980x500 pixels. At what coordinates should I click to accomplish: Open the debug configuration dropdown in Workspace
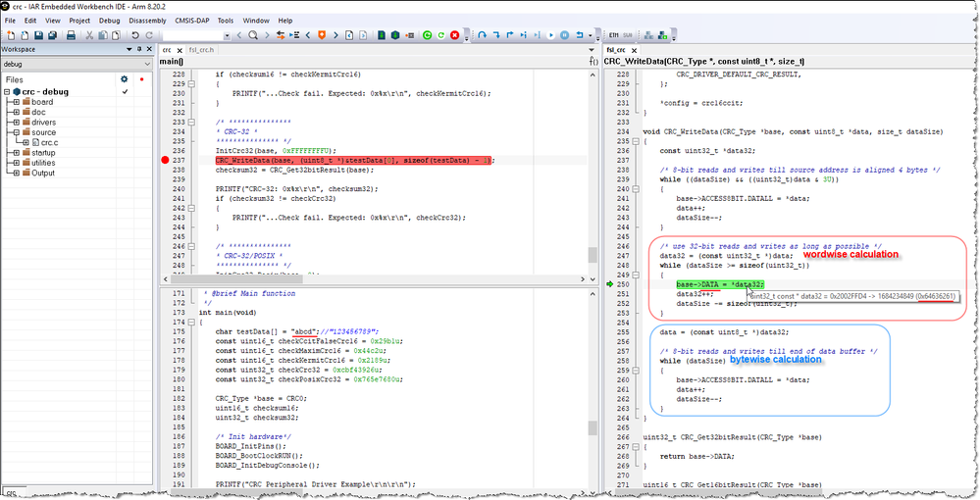tap(147, 64)
